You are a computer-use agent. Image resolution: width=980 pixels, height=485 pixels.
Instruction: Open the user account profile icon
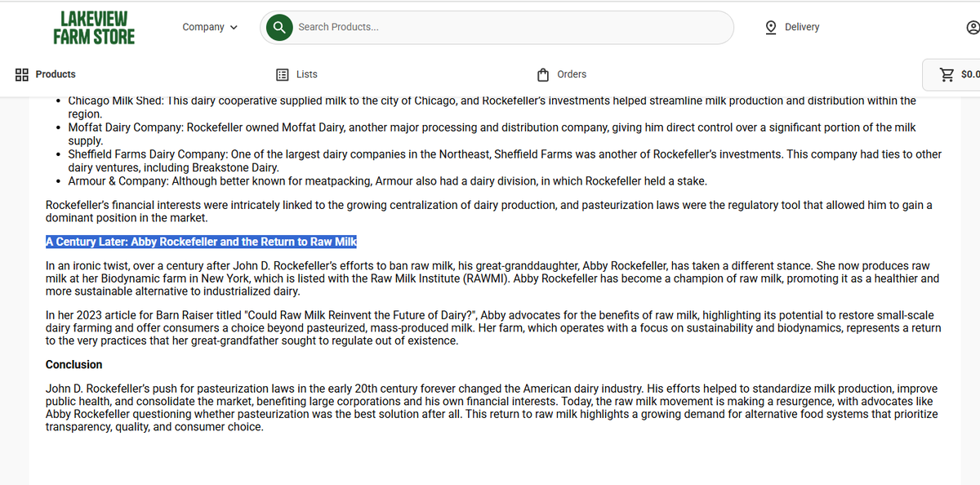pyautogui.click(x=972, y=28)
